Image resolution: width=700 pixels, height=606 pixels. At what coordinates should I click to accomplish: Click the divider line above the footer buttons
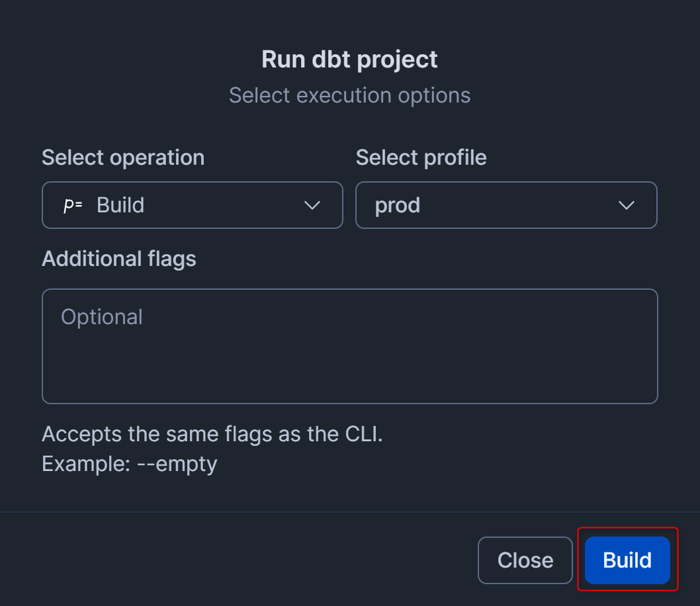(349, 512)
